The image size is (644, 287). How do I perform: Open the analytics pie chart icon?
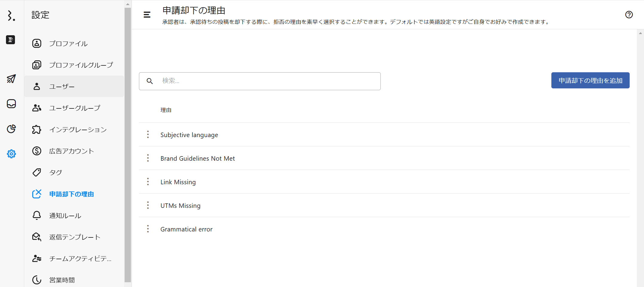coord(11,129)
